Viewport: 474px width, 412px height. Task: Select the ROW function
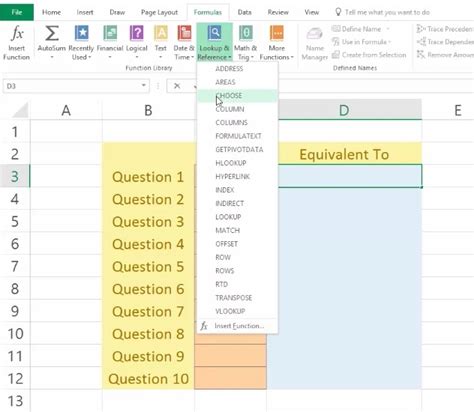point(237,257)
